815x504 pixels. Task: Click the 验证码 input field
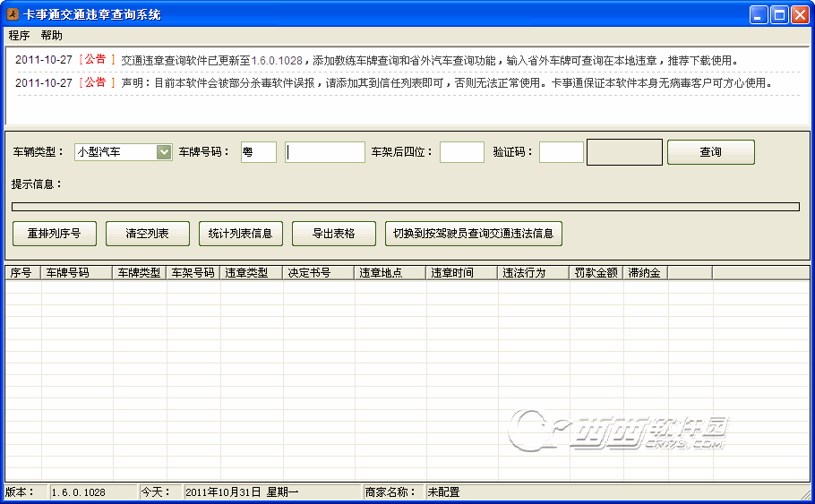[x=562, y=152]
